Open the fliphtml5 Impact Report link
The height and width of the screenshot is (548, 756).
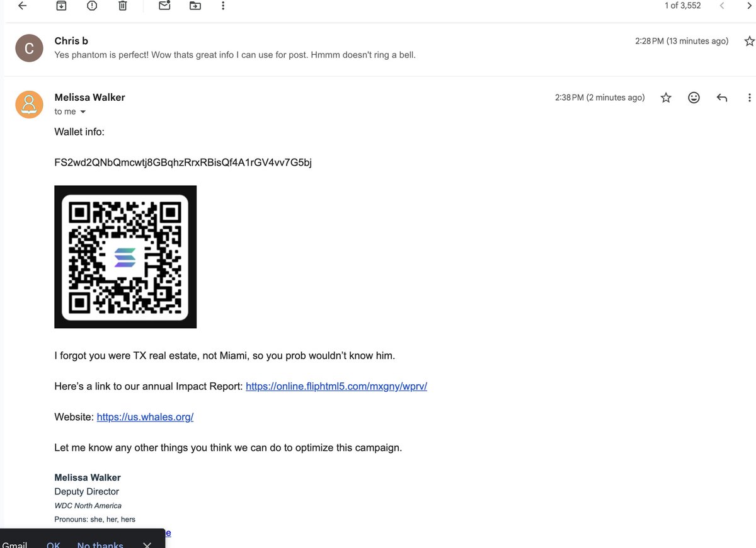(336, 386)
